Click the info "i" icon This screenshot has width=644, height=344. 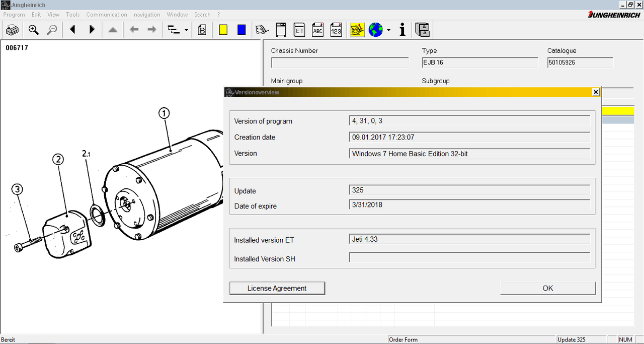402,30
